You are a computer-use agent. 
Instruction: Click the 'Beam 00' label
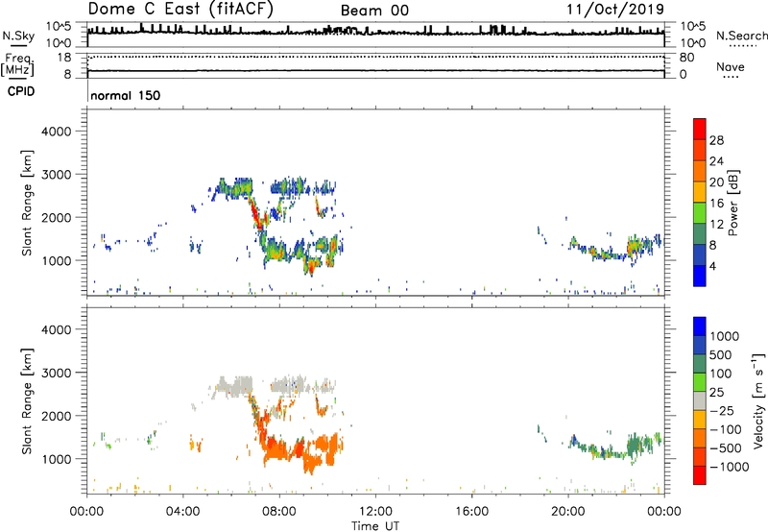click(x=374, y=11)
